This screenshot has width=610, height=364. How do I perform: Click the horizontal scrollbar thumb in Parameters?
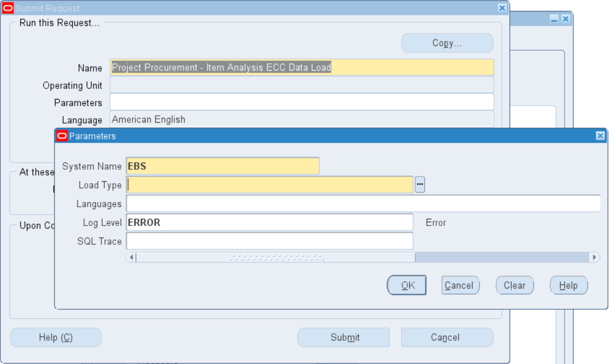click(276, 257)
